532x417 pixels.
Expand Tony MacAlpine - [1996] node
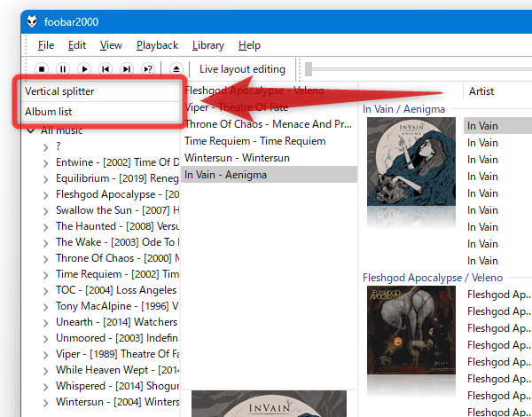[46, 307]
